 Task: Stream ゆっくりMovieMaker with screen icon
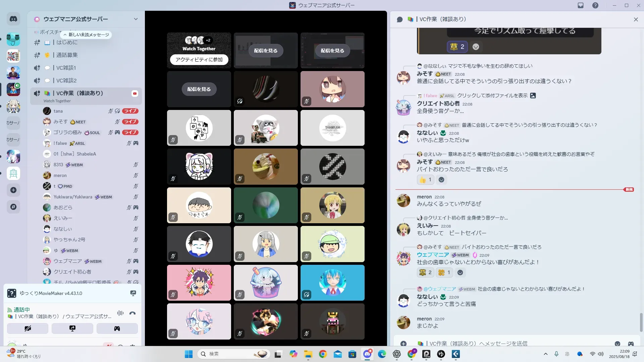coord(133,293)
